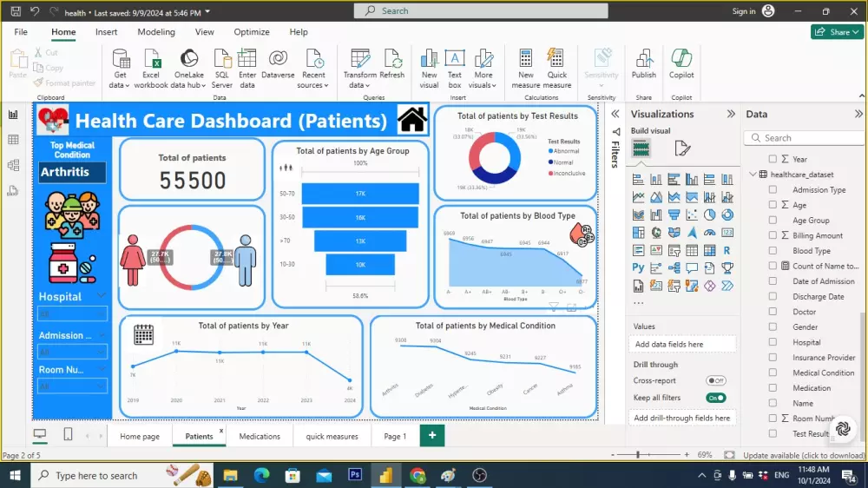Check the Billing Amount field

click(x=773, y=234)
